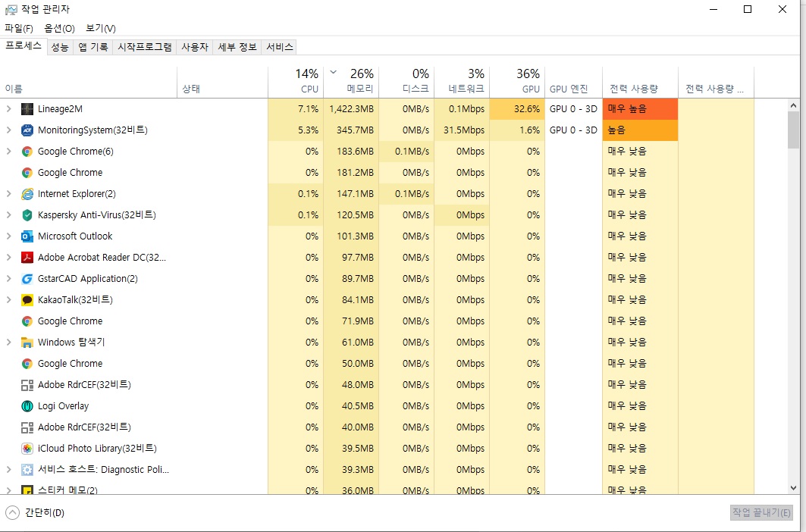This screenshot has width=806, height=532.
Task: Open the 보기(V) menu
Action: coord(101,28)
